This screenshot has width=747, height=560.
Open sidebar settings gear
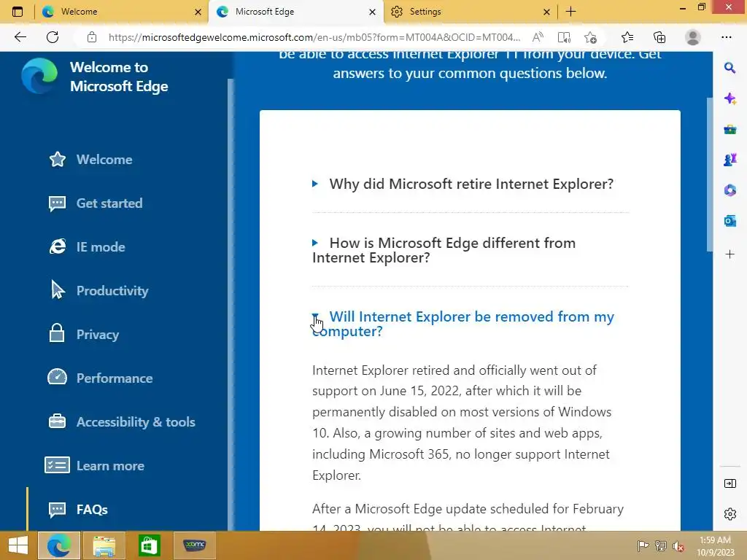(x=729, y=514)
